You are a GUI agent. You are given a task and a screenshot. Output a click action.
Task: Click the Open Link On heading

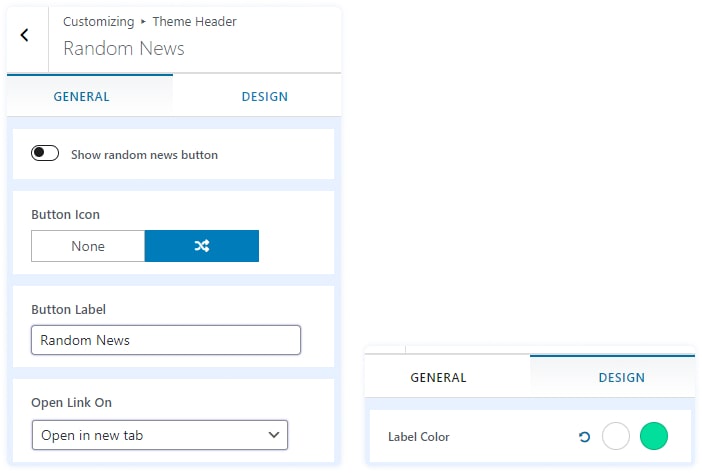click(71, 402)
